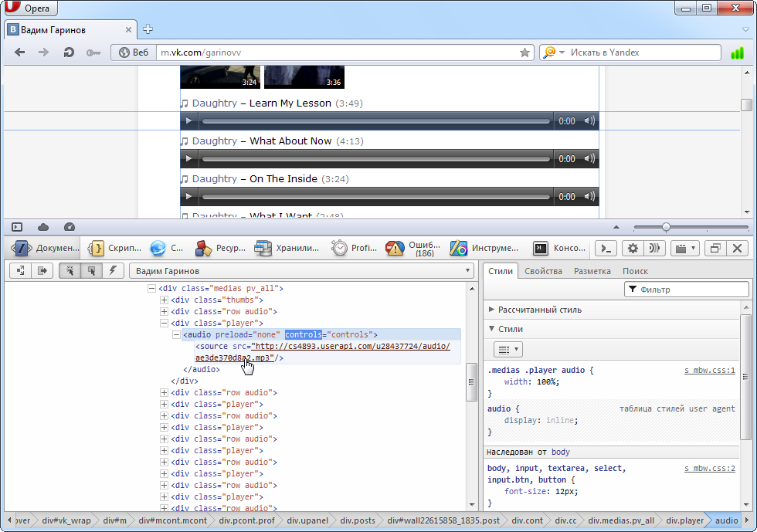Open video thumbnail with duration 3:36
This screenshot has width=757, height=532.
tap(304, 76)
